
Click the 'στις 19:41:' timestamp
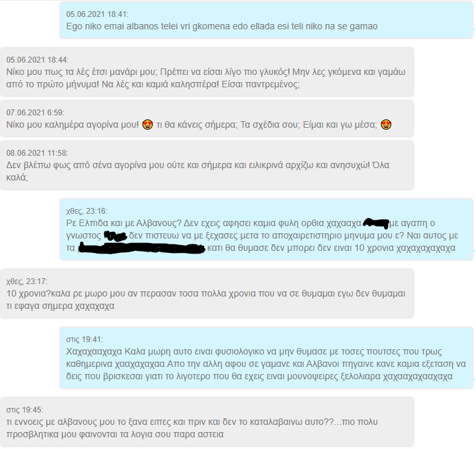point(84,340)
